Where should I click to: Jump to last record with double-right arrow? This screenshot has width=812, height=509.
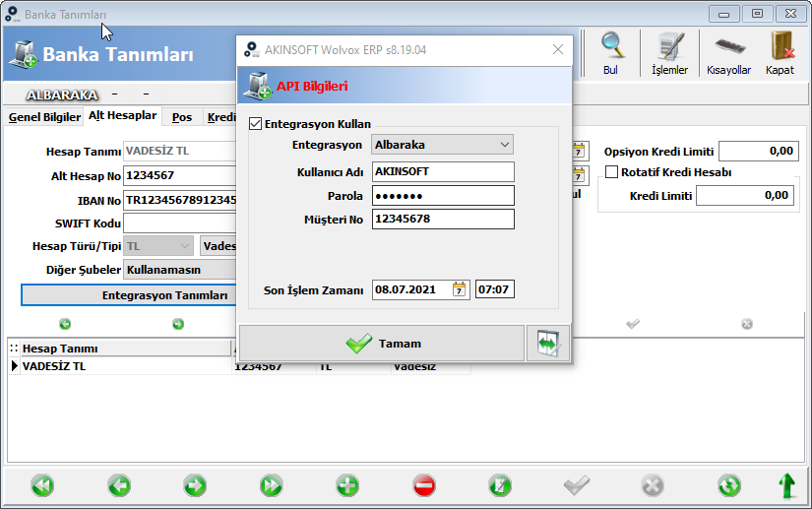(272, 485)
